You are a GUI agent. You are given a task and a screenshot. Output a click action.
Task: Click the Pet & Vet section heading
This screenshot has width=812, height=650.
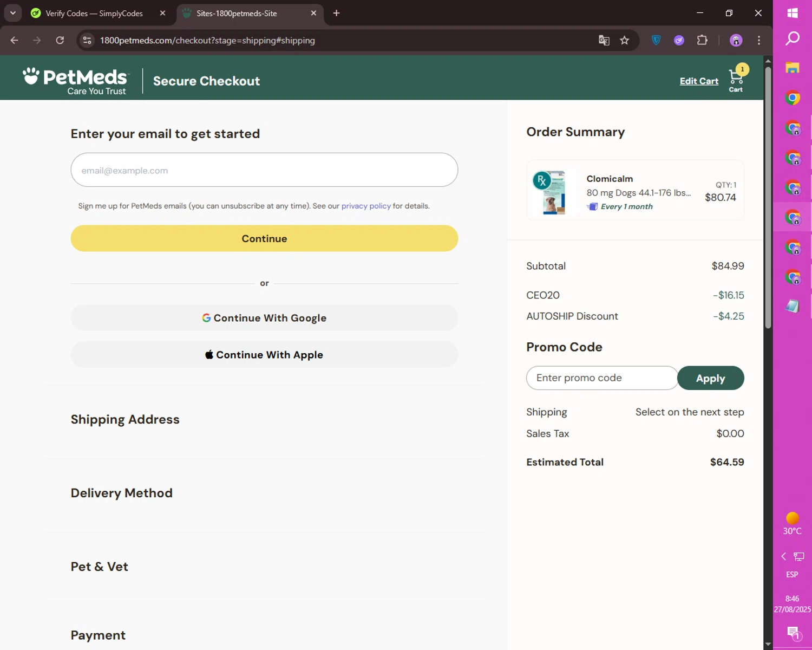click(x=100, y=567)
